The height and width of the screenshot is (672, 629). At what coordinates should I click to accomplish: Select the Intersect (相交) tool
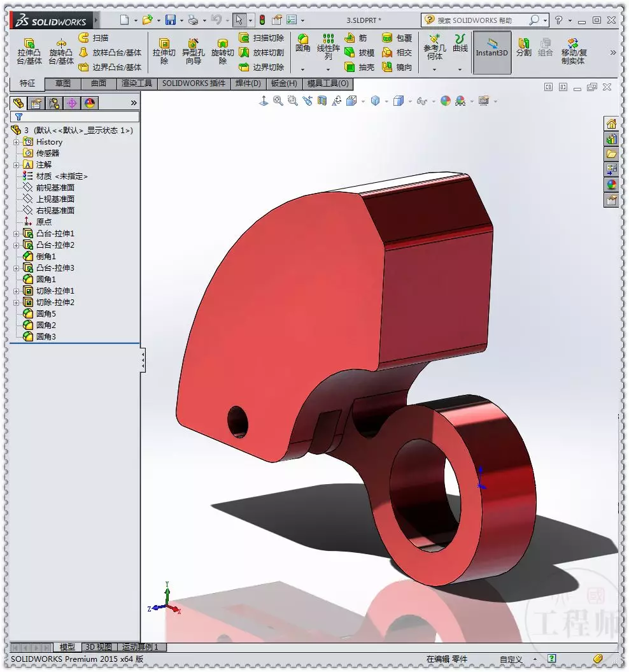pyautogui.click(x=397, y=52)
